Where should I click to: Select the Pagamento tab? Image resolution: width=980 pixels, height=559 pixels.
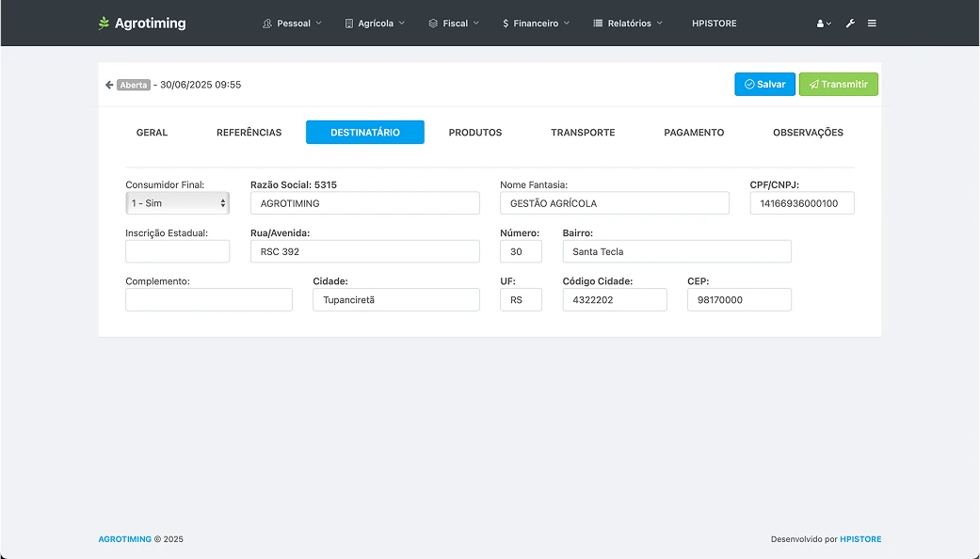(694, 133)
